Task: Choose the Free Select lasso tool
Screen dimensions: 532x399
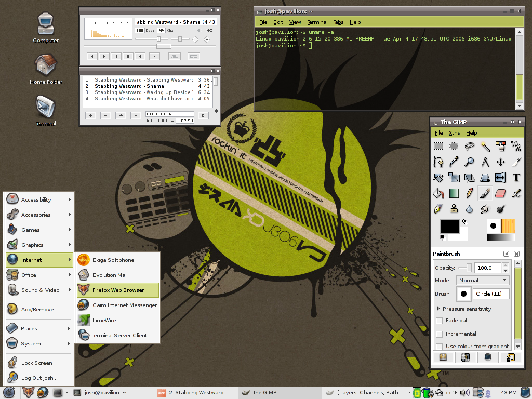Action: tap(469, 146)
